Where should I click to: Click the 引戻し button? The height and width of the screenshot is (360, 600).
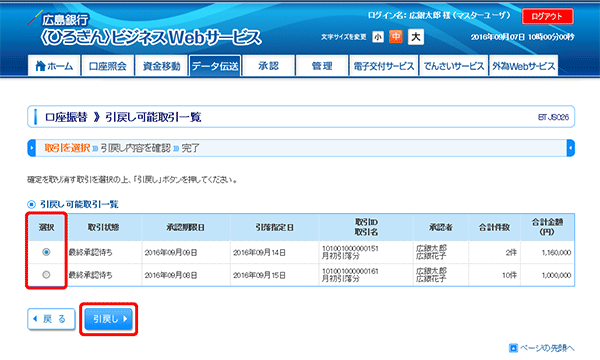coord(109,319)
